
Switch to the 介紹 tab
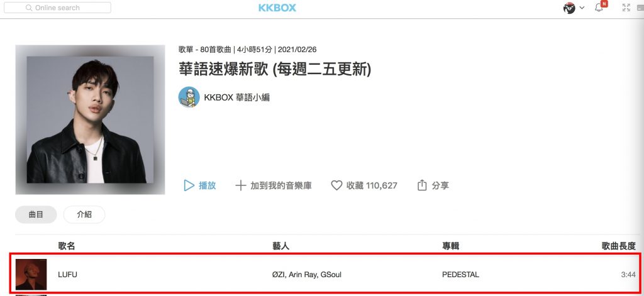84,214
